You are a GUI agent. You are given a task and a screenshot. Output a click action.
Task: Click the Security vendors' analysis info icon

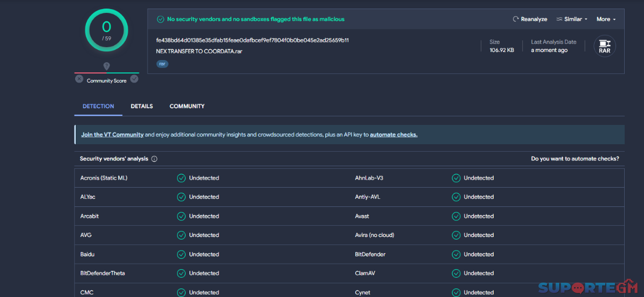(155, 159)
